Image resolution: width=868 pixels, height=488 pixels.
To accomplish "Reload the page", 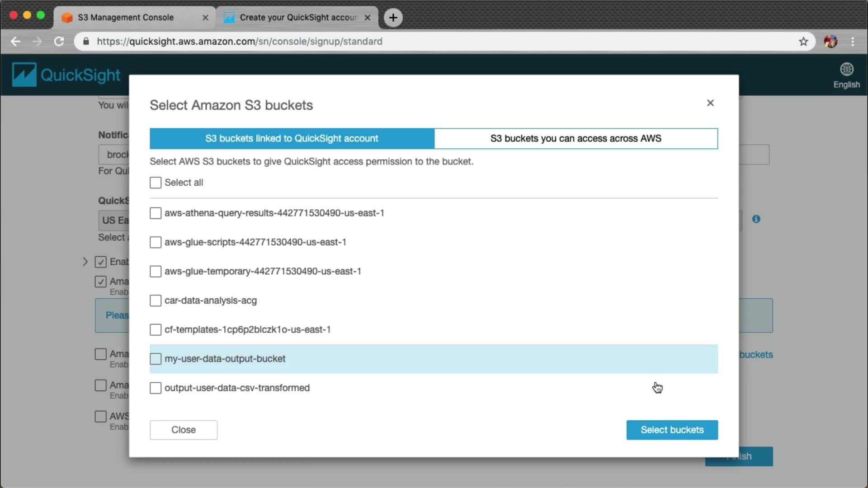I will click(59, 42).
